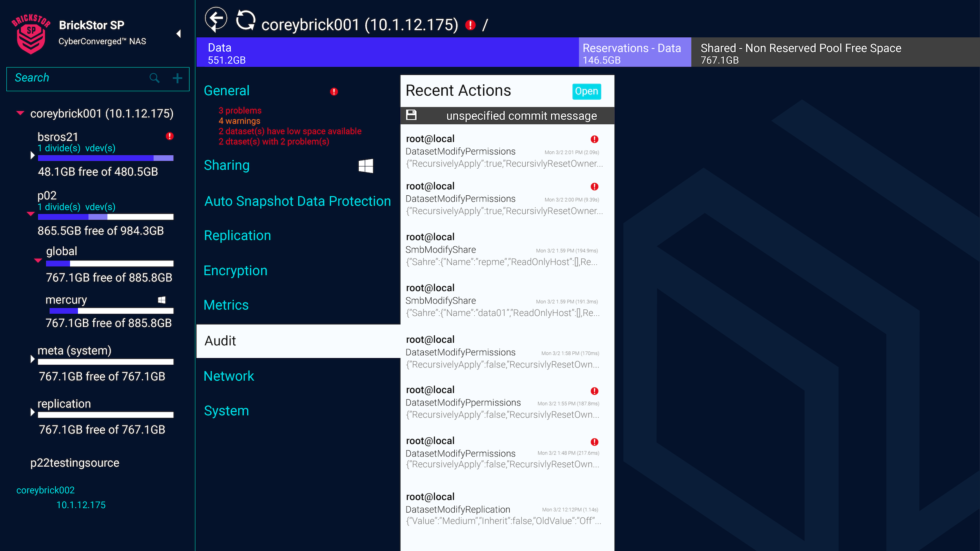Viewport: 980px width, 551px height.
Task: Collapse the global dataset node
Action: coord(38,260)
